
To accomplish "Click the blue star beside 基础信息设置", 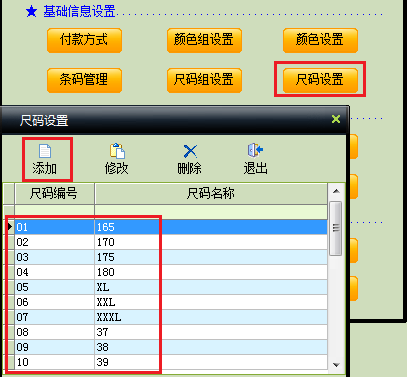I will (31, 12).
